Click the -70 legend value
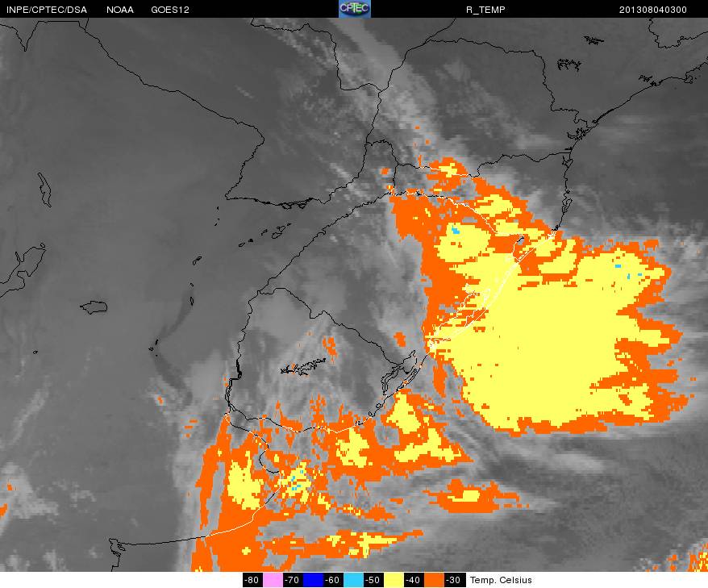The image size is (708, 588). pyautogui.click(x=293, y=580)
